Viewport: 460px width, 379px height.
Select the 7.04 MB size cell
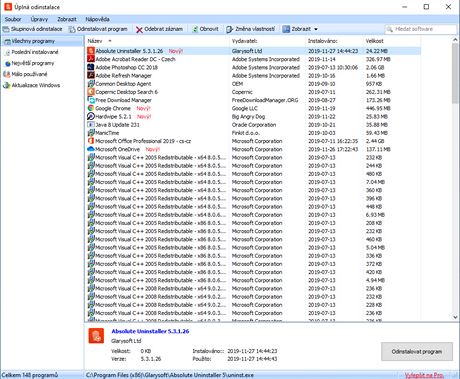pyautogui.click(x=375, y=182)
